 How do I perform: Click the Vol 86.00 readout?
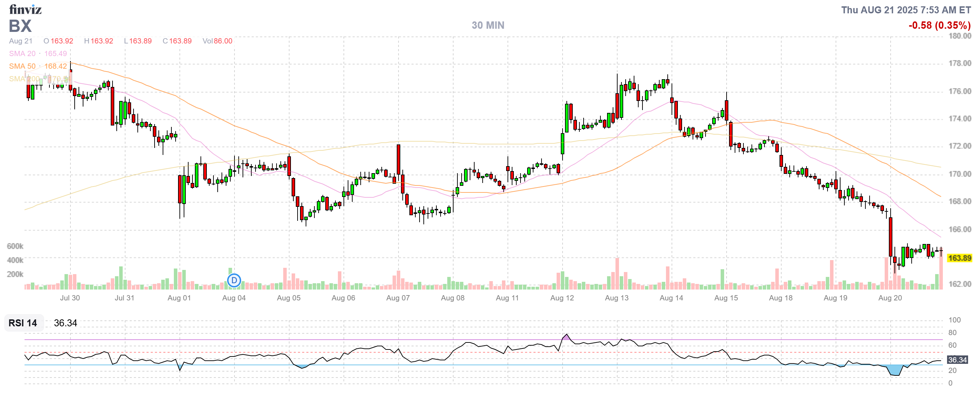pyautogui.click(x=217, y=41)
